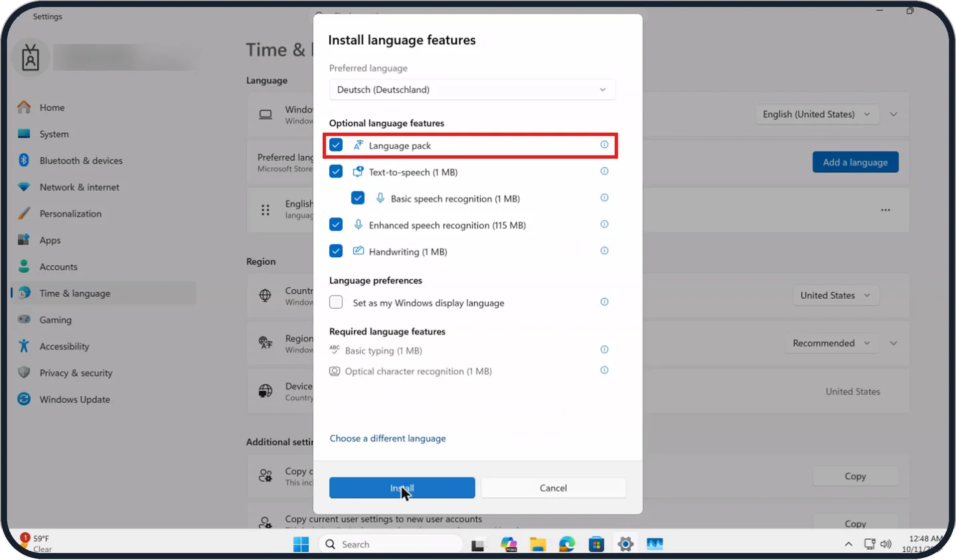Screen dimensions: 956x560
Task: Open the Recommended regional format dropdown
Action: pyautogui.click(x=831, y=343)
